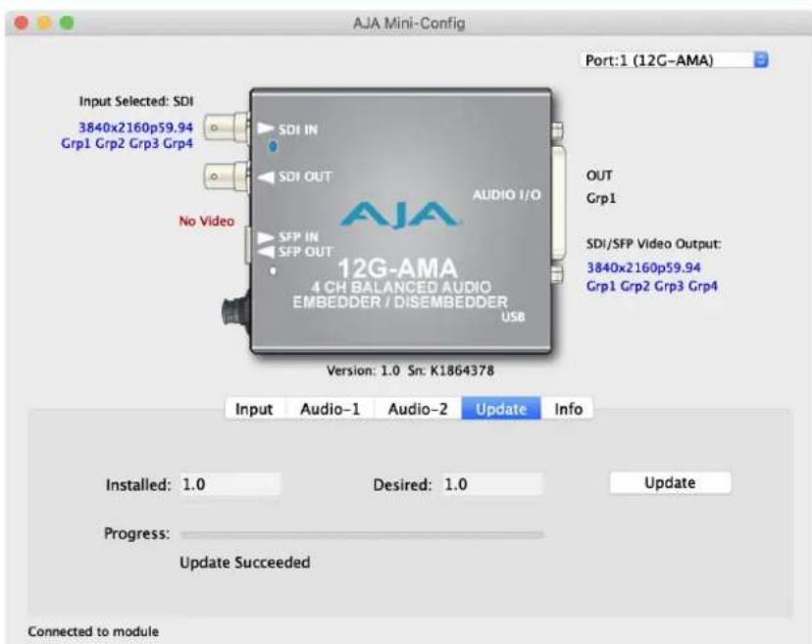
Task: Click the AUDIO I/O connector port
Action: click(558, 202)
